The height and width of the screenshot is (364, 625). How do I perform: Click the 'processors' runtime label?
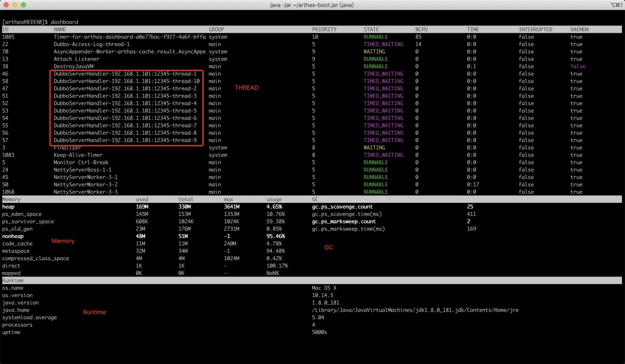coord(17,325)
